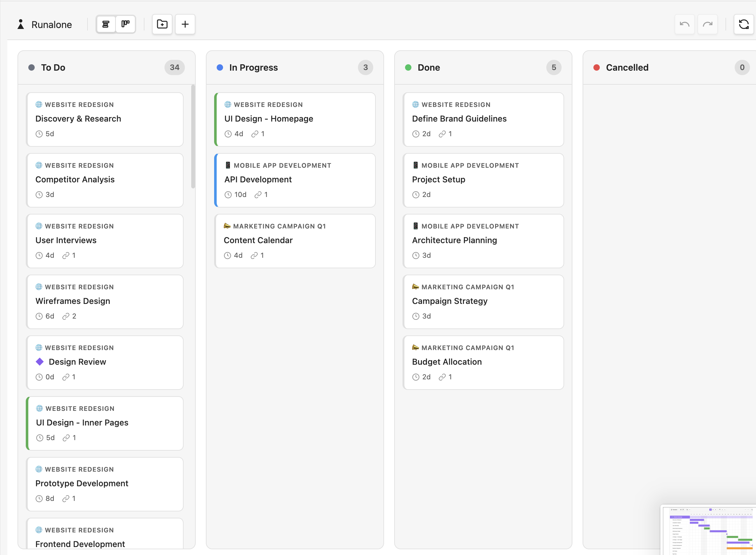Click the Runalone logo icon
756x555 pixels.
click(21, 24)
